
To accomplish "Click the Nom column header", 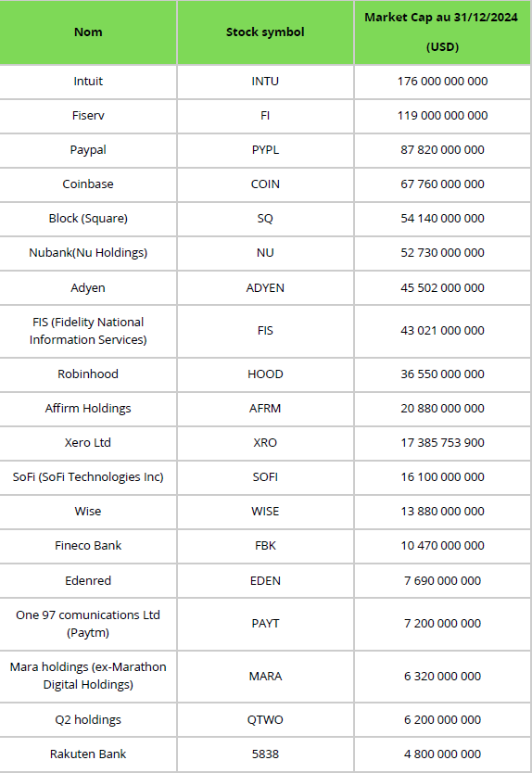I will (88, 32).
